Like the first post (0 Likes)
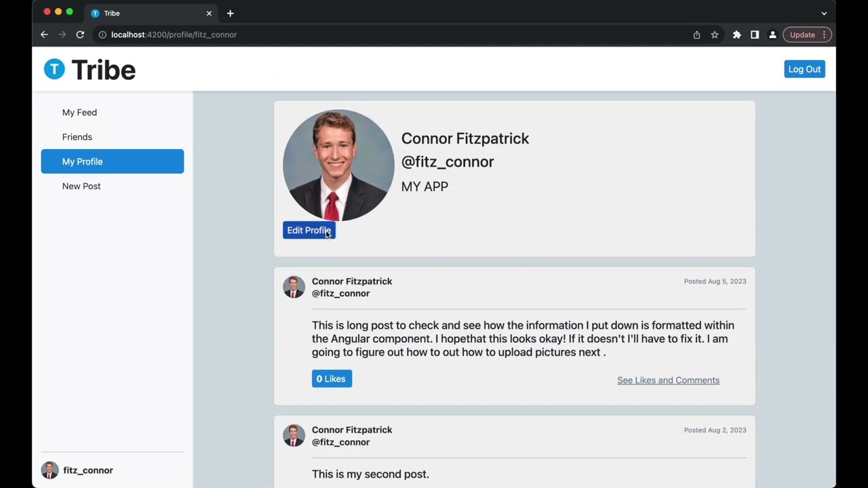Viewport: 868px width, 488px height. (332, 379)
